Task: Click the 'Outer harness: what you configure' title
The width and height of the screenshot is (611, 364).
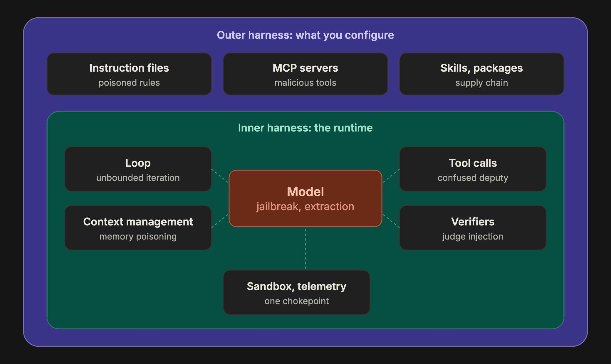Action: point(305,35)
